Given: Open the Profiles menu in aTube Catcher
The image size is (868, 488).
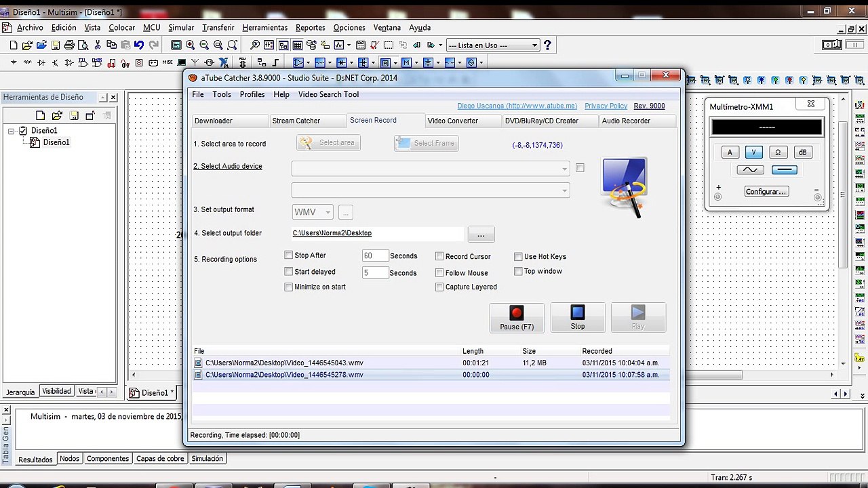Looking at the screenshot, I should [252, 94].
